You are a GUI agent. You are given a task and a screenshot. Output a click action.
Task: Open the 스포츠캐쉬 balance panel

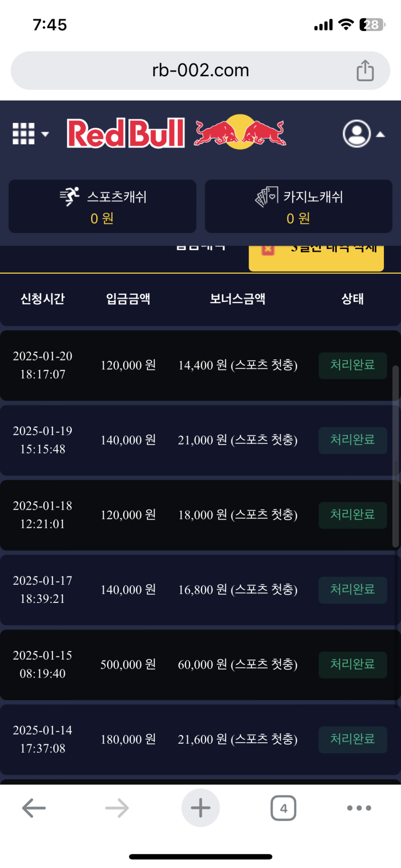click(102, 206)
